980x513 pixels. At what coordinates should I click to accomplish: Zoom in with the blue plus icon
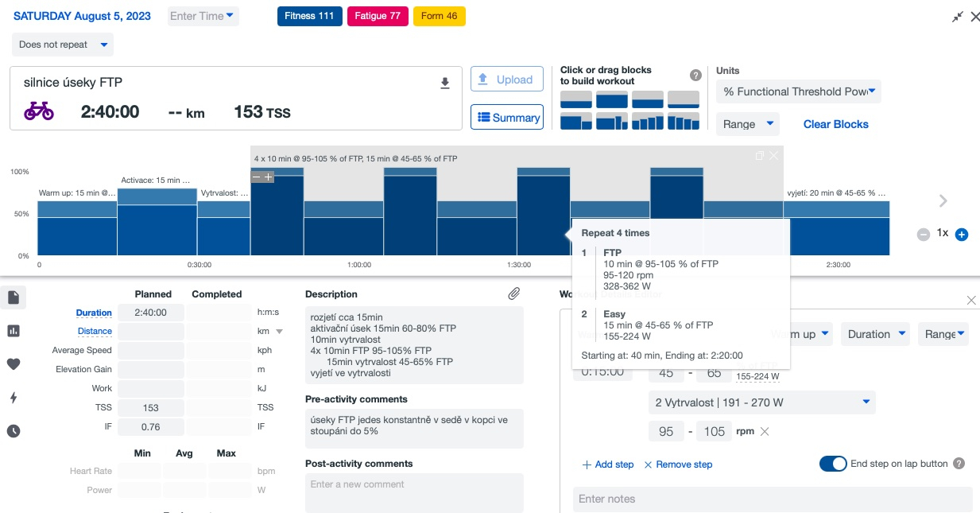point(962,235)
